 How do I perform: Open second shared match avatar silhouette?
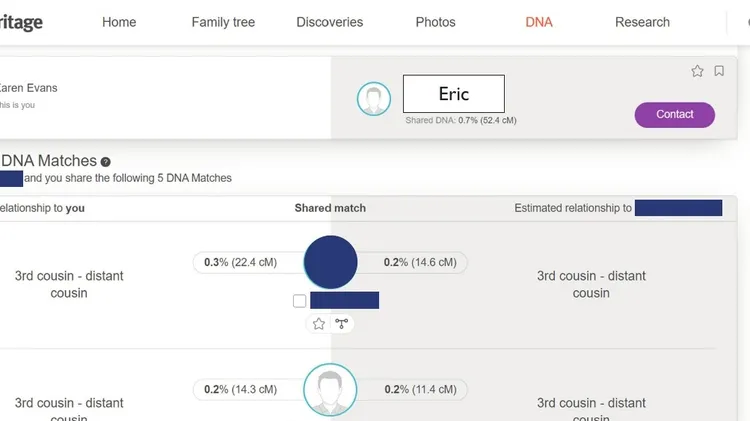click(x=330, y=389)
